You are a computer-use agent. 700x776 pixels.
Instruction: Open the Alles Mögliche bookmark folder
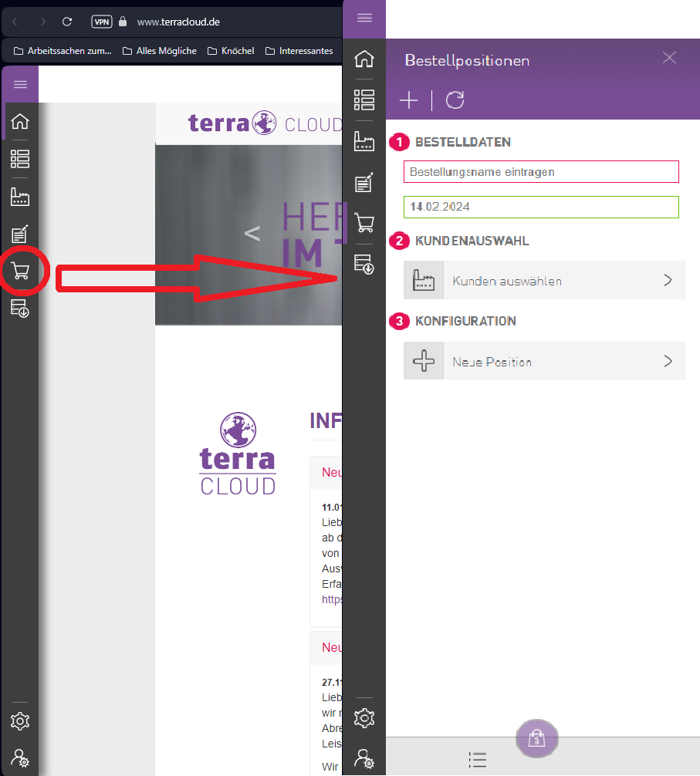[x=159, y=51]
